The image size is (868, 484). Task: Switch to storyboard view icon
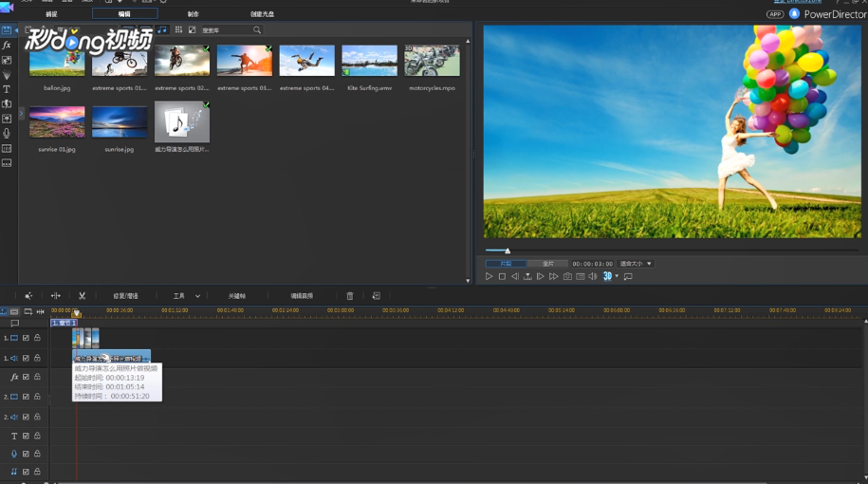coord(14,312)
